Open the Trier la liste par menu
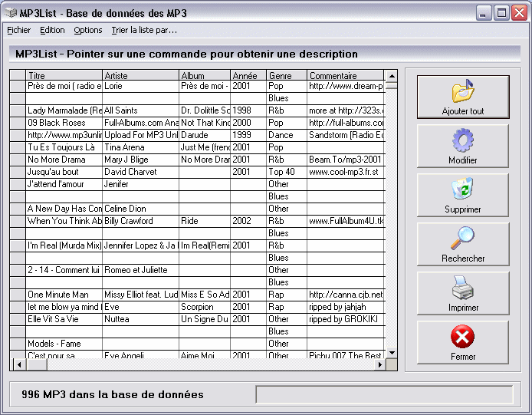The width and height of the screenshot is (532, 415). click(144, 30)
